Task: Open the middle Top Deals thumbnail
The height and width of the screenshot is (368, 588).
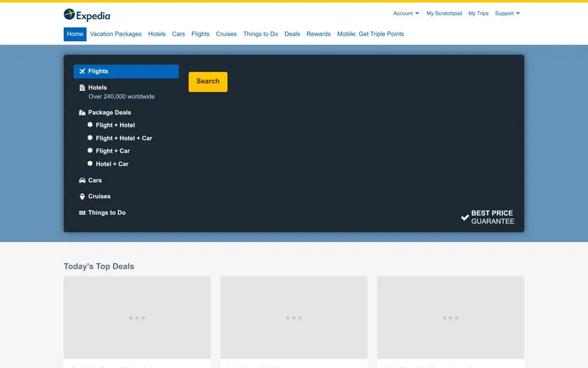Action: (x=294, y=318)
